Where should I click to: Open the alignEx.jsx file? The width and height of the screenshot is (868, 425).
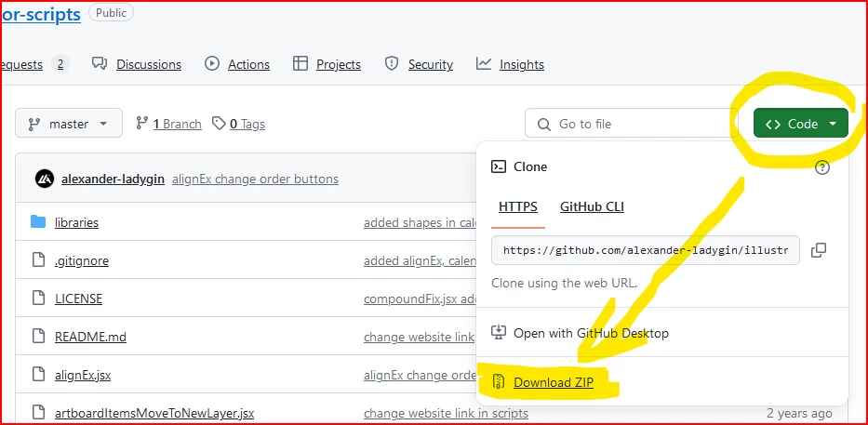83,375
